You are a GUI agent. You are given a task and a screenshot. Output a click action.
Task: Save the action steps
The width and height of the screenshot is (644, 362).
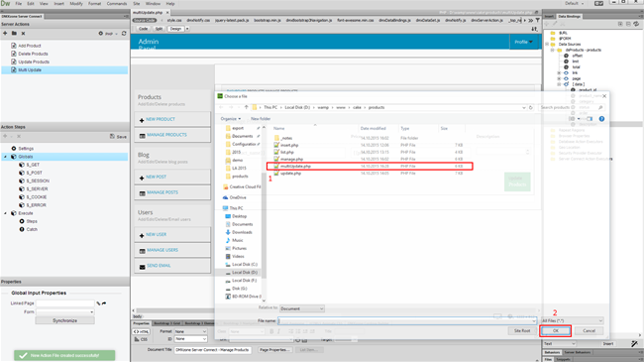coord(118,137)
